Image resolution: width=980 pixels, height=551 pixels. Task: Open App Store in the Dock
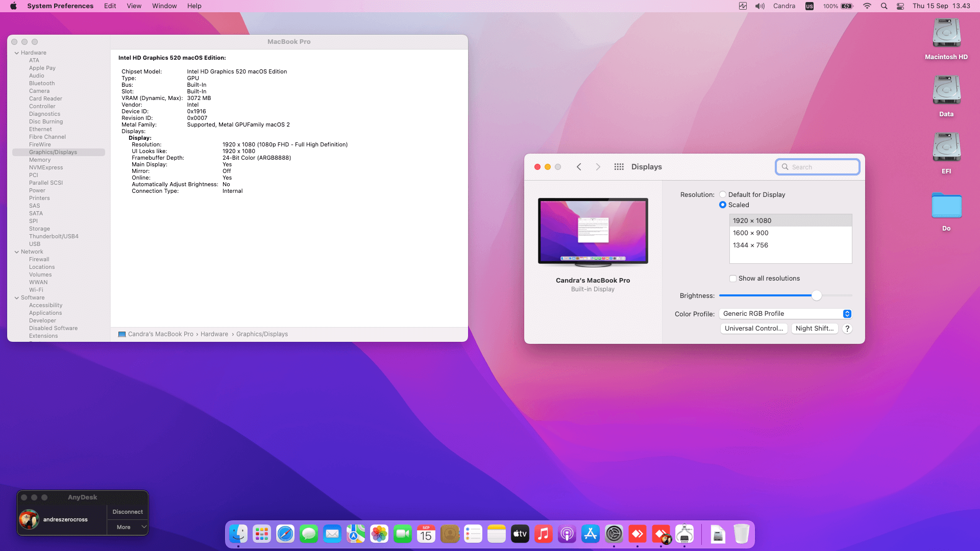click(x=591, y=534)
